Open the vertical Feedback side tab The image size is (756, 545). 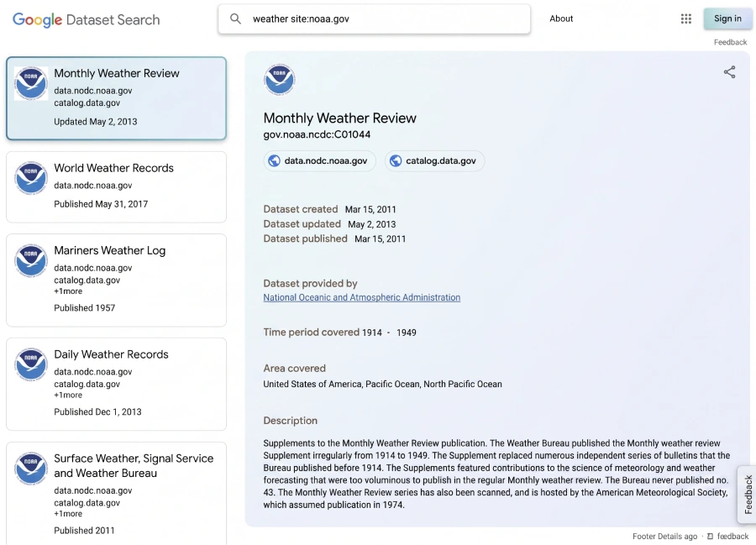point(747,495)
